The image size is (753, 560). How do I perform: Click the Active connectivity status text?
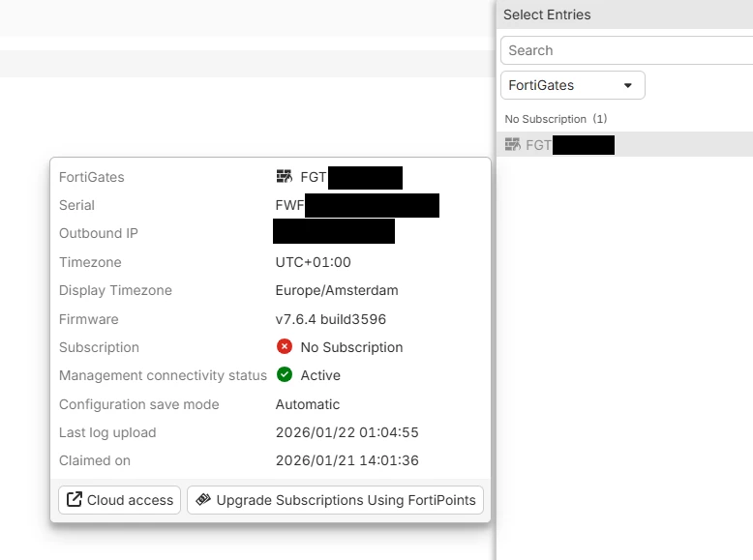pos(320,375)
